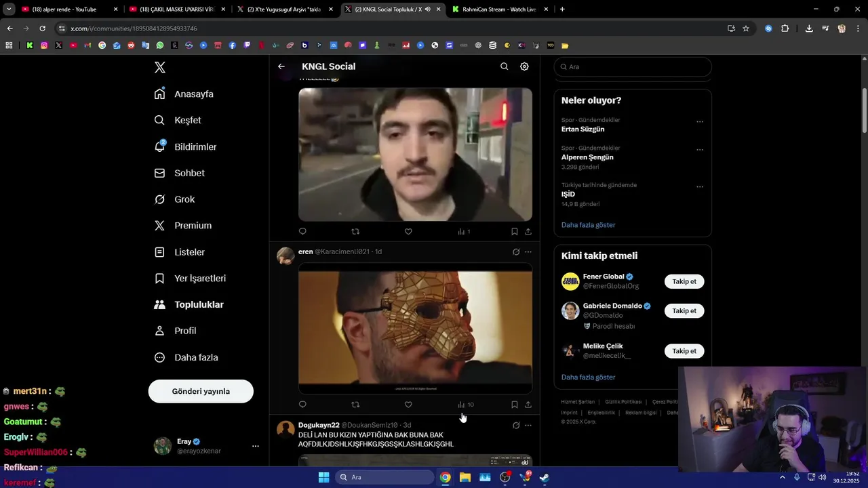Open Dogukayn22 profile name
Image resolution: width=868 pixels, height=488 pixels.
click(x=319, y=425)
